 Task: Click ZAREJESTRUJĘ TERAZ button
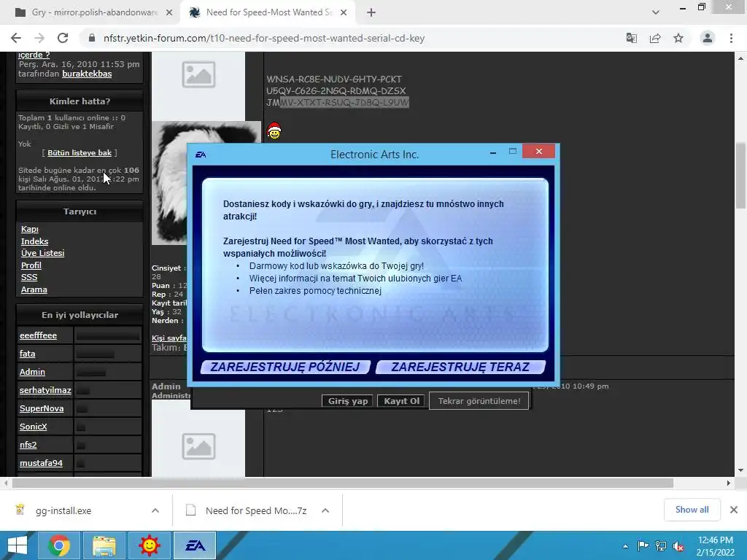[460, 367]
